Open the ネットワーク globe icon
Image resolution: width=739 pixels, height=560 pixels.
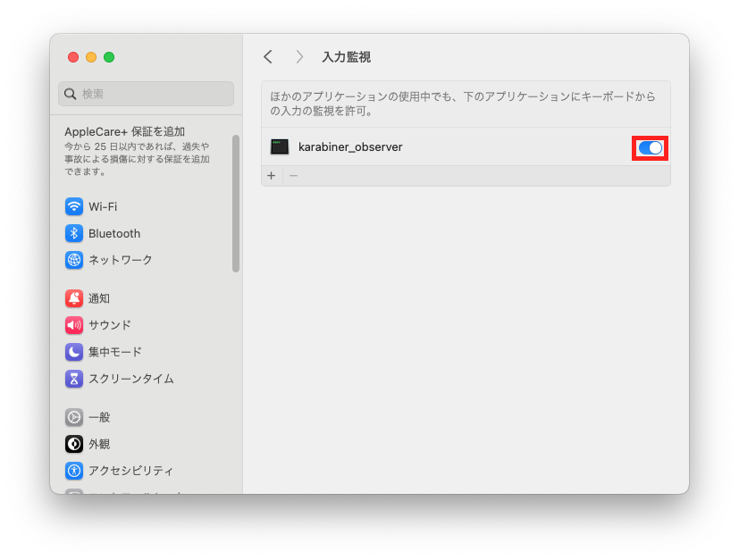click(x=74, y=260)
